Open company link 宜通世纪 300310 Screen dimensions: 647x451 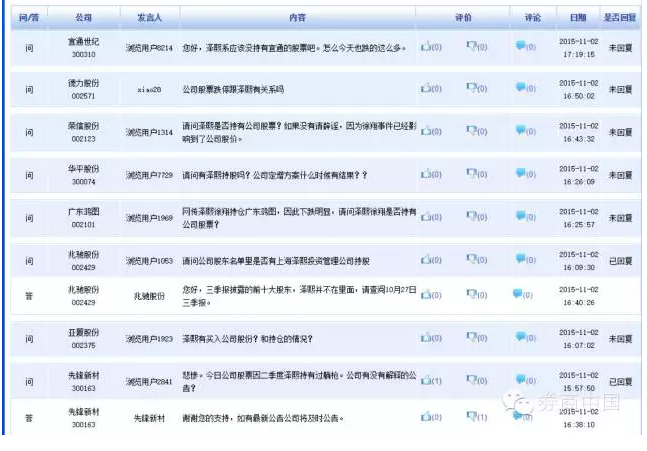83,48
